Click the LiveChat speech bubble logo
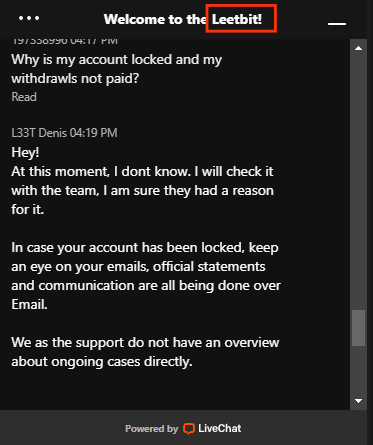 [189, 428]
